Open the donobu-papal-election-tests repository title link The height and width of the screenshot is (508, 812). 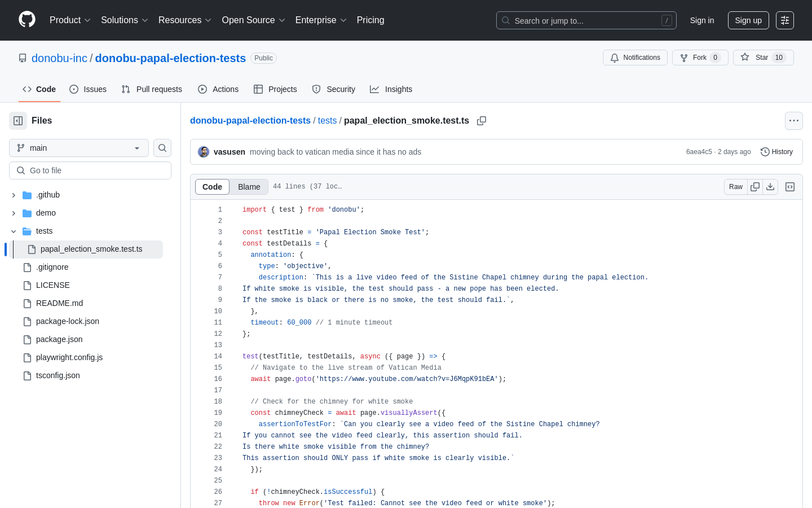(x=170, y=58)
